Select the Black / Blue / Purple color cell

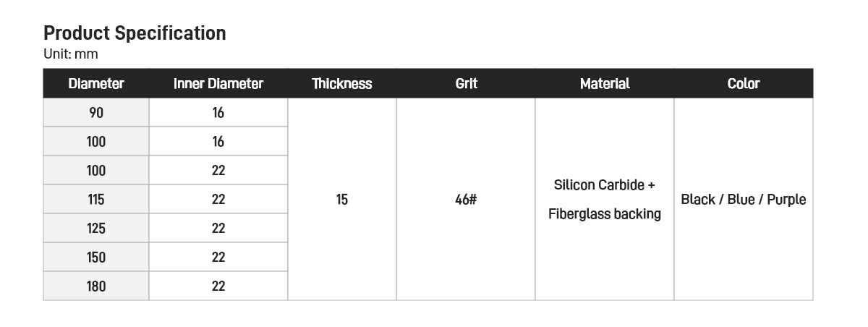pos(743,200)
